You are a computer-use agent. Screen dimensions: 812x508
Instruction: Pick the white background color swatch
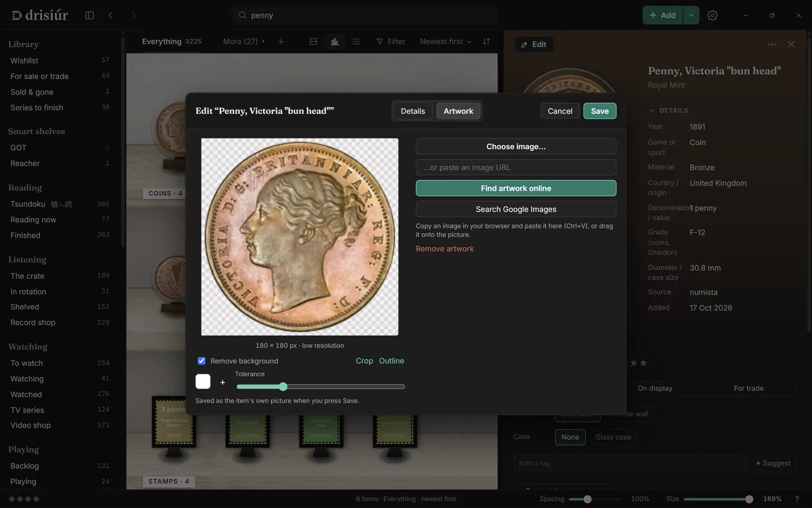pos(203,381)
